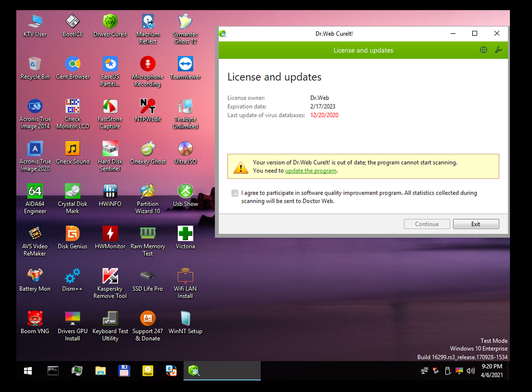Open the KTV User desktop icon
The image size is (532, 392).
click(35, 26)
